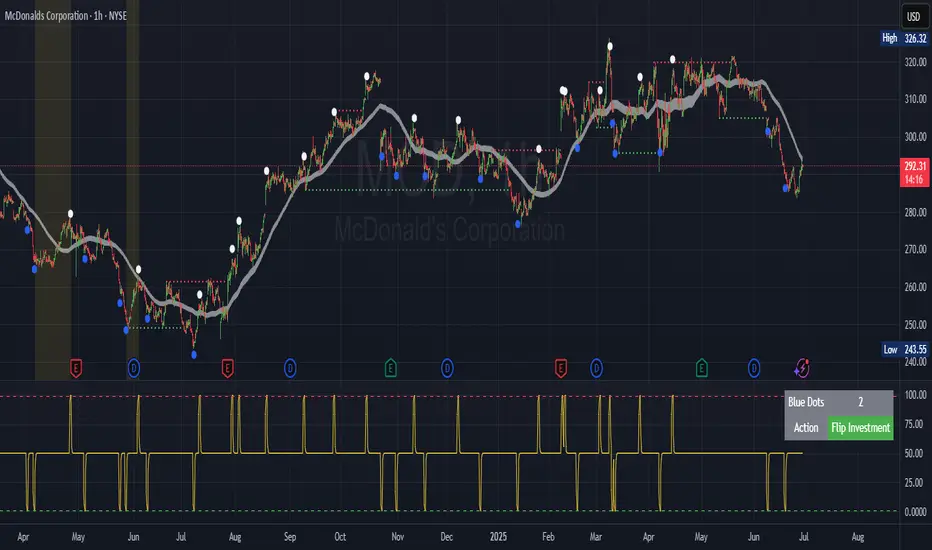Click the 250.00 price axis label

[915, 325]
